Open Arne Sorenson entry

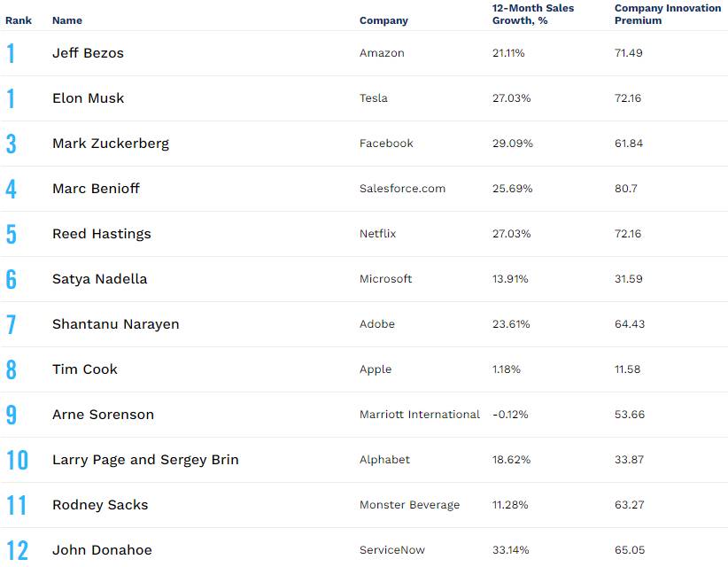(x=103, y=415)
